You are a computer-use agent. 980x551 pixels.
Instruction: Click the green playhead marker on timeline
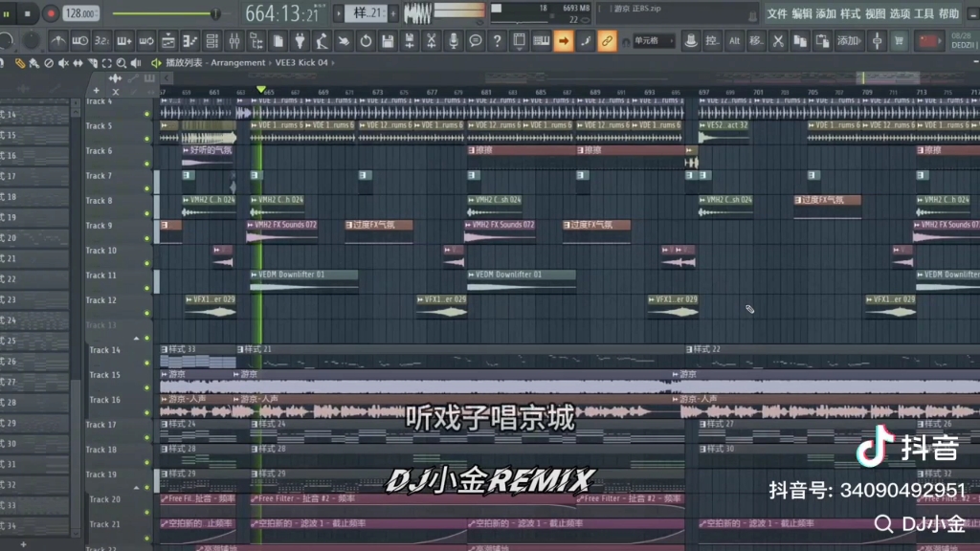coord(261,90)
